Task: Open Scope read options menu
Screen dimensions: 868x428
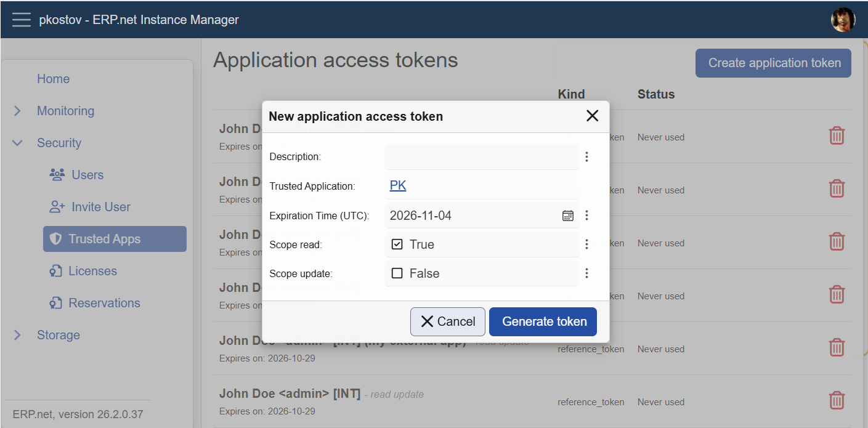Action: pos(586,244)
